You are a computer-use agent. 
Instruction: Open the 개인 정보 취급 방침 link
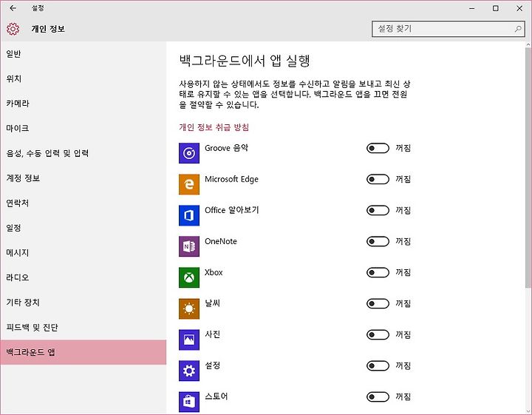tap(214, 127)
